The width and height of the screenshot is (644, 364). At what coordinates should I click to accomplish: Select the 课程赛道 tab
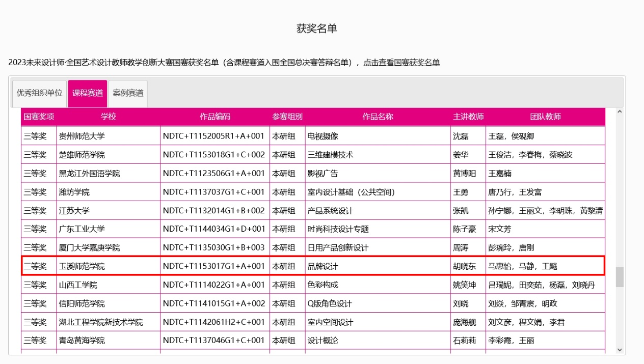87,93
